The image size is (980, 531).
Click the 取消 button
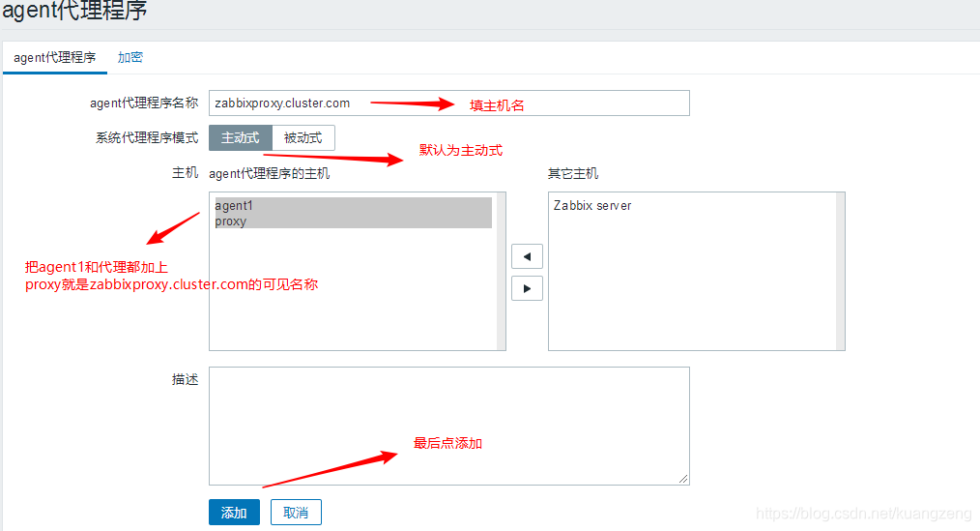point(296,513)
